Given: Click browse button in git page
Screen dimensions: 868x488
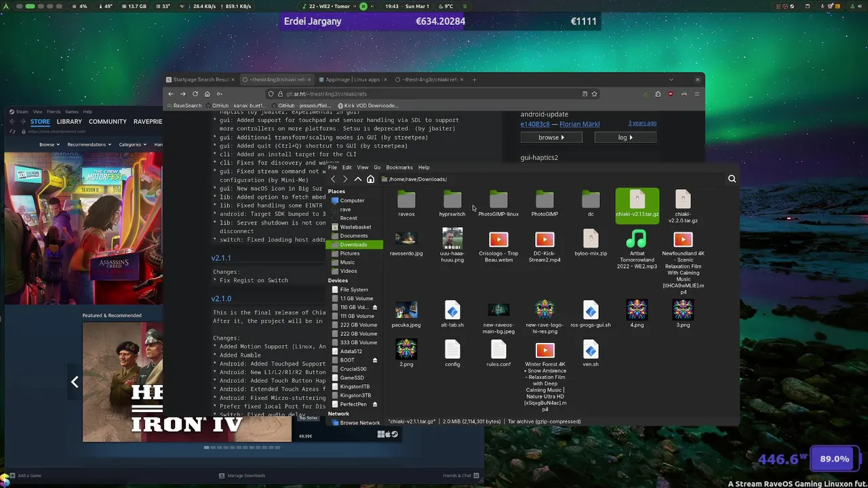Looking at the screenshot, I should 551,137.
